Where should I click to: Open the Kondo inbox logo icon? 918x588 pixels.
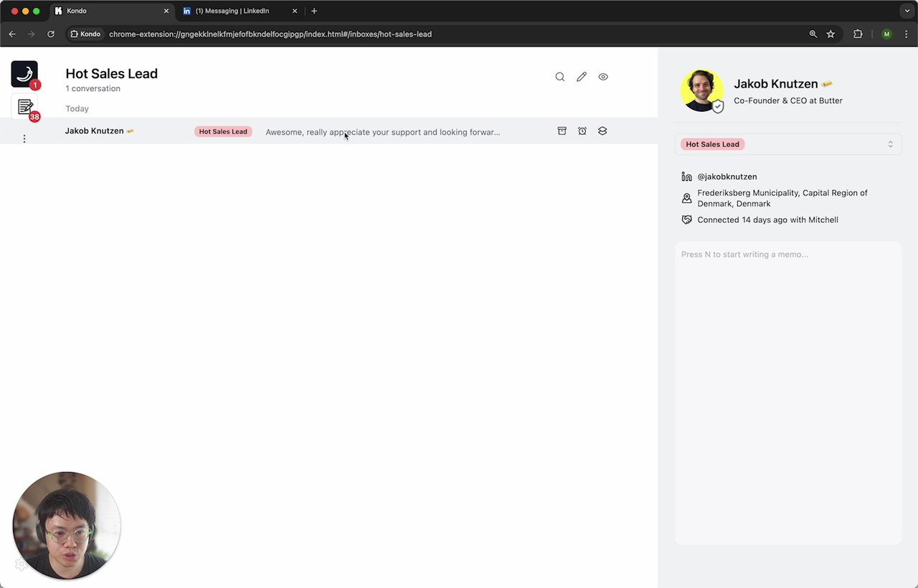coord(24,74)
